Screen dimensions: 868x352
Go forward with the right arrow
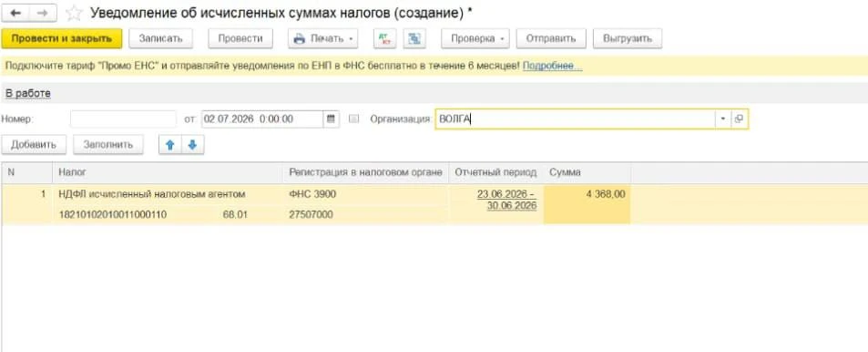point(43,13)
